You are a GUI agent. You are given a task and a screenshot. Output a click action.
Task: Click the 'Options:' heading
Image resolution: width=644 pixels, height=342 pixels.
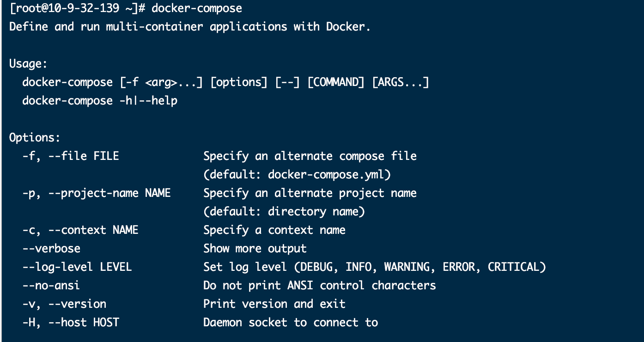pyautogui.click(x=35, y=138)
